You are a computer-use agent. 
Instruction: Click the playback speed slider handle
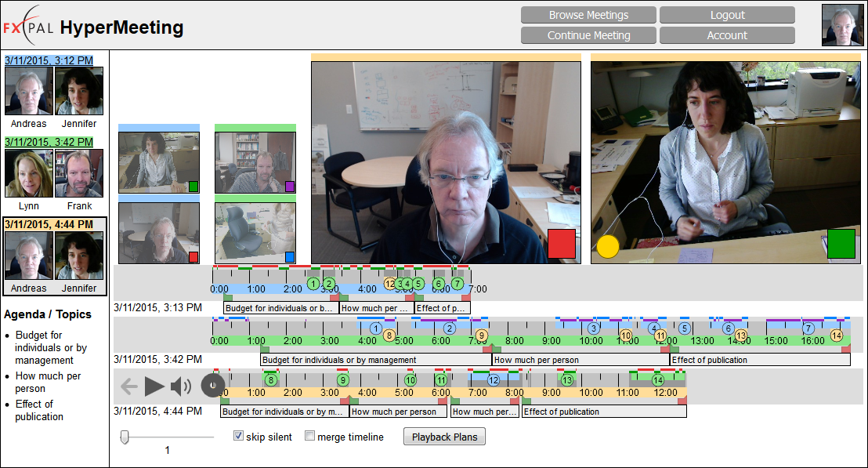[x=124, y=437]
